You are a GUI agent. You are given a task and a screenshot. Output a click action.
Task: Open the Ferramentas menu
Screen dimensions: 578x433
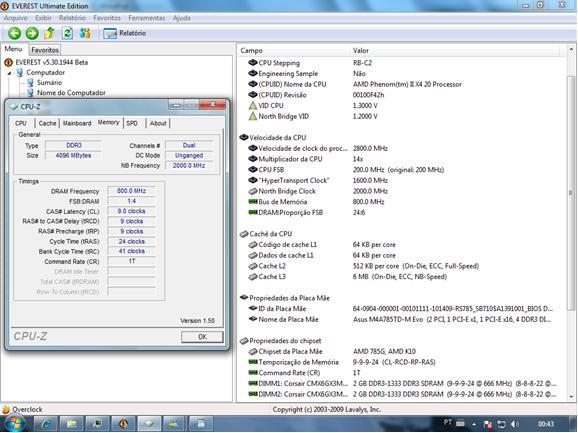click(147, 18)
